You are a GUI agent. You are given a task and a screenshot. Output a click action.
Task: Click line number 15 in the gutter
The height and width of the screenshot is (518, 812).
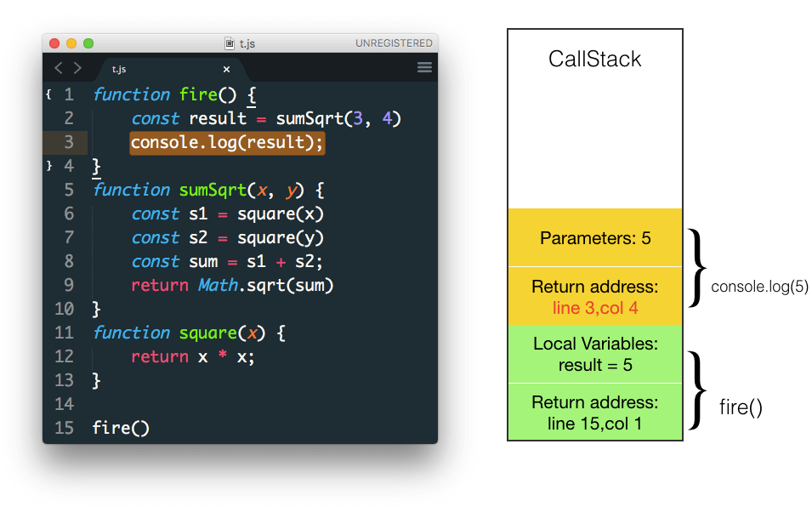pos(65,428)
